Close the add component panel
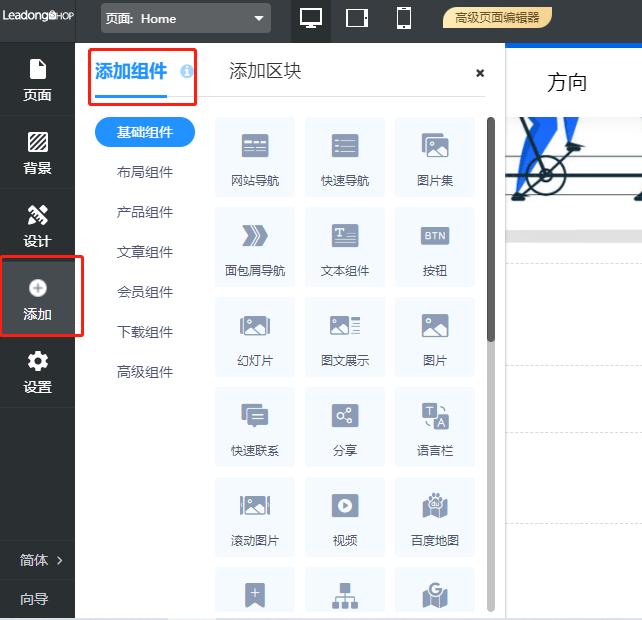 [x=480, y=73]
